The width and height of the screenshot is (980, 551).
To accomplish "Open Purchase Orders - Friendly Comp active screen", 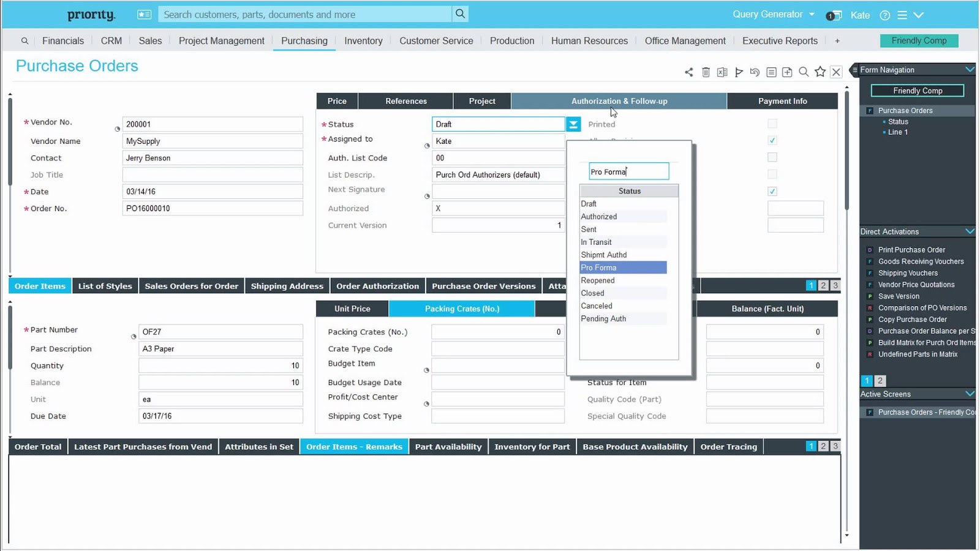I will [x=926, y=412].
